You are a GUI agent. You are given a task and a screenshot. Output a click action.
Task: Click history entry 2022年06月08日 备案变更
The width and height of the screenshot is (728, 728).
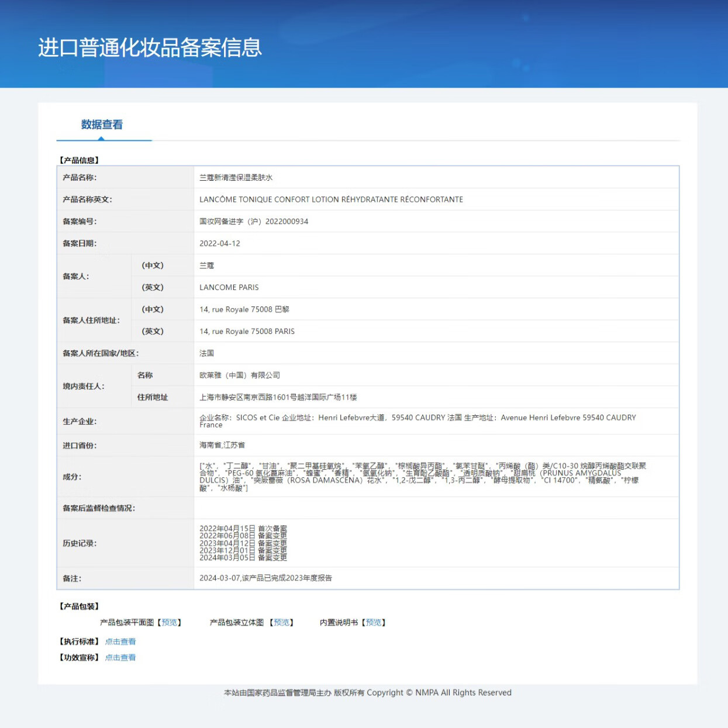point(243,536)
